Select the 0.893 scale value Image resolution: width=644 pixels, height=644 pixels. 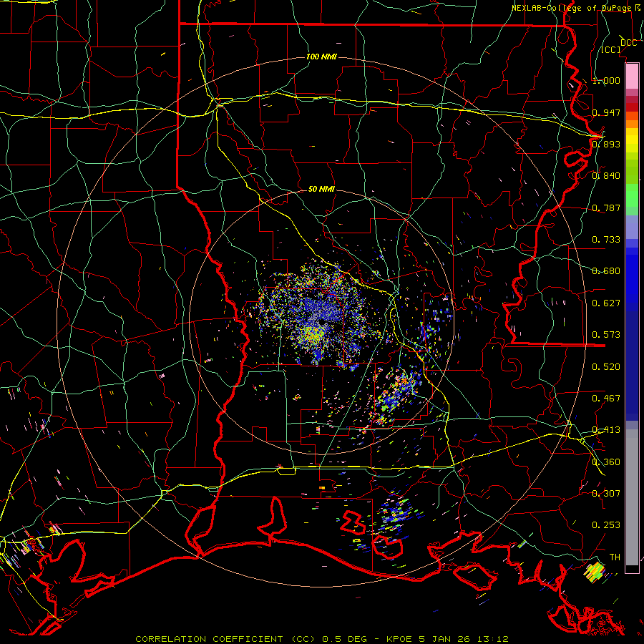click(x=606, y=144)
